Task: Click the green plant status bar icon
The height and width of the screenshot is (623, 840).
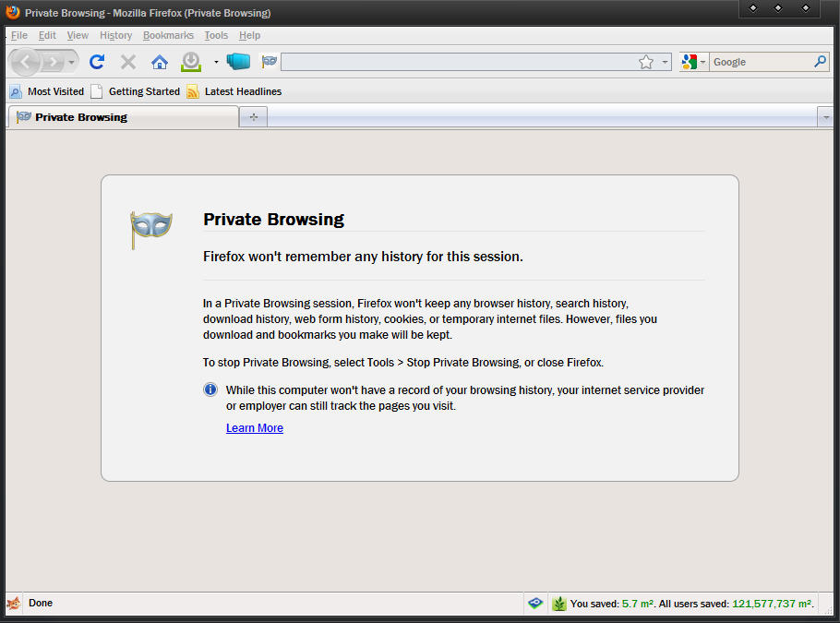Action: coord(559,604)
